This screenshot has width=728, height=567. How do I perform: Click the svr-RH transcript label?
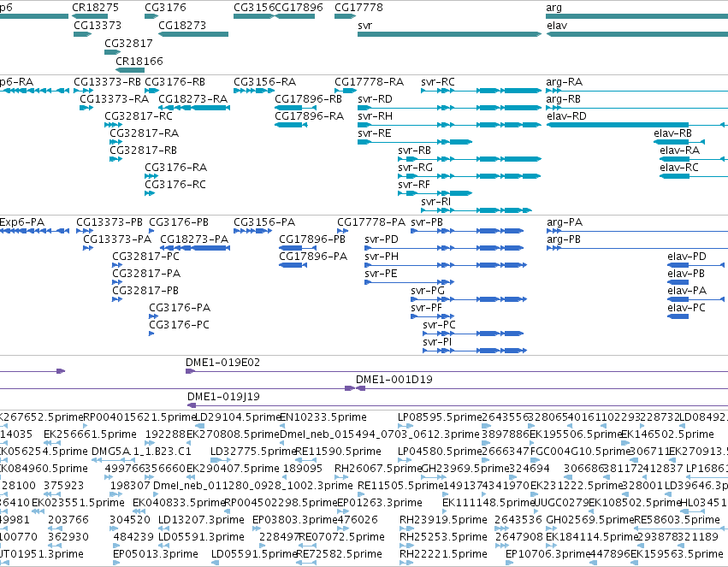376,116
